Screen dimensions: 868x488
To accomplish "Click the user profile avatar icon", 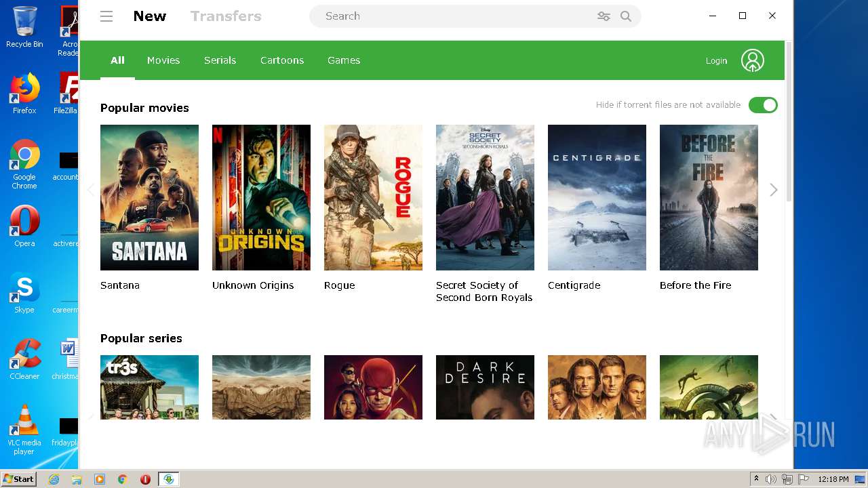I will [x=753, y=60].
